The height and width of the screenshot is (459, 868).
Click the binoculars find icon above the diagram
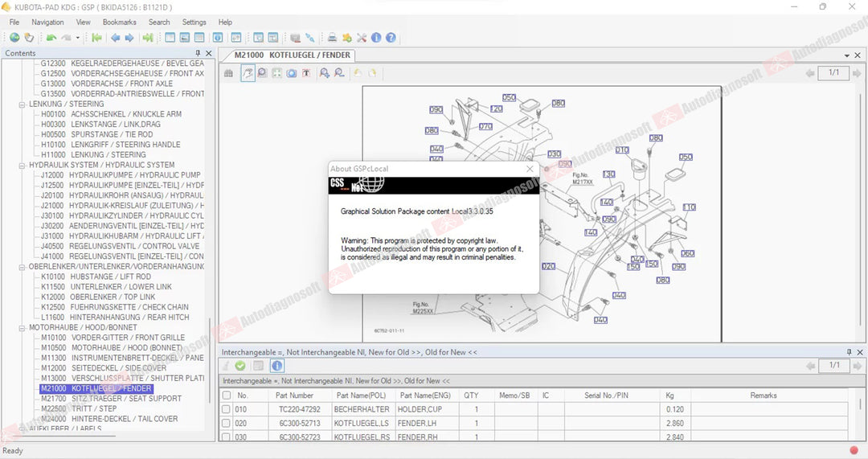pos(228,73)
